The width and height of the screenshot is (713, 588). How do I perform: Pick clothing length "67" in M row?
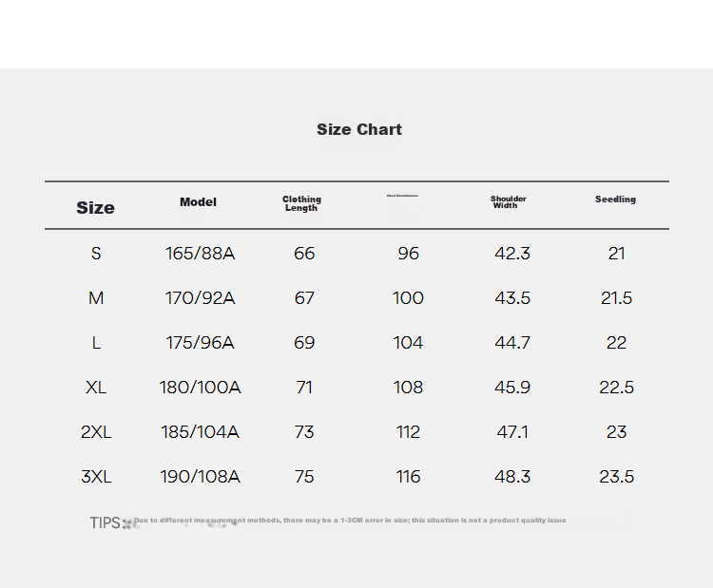(304, 298)
